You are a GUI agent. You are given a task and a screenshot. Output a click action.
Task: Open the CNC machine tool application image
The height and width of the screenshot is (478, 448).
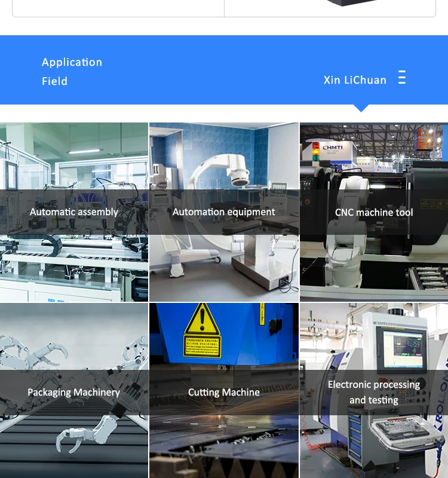pyautogui.click(x=374, y=212)
